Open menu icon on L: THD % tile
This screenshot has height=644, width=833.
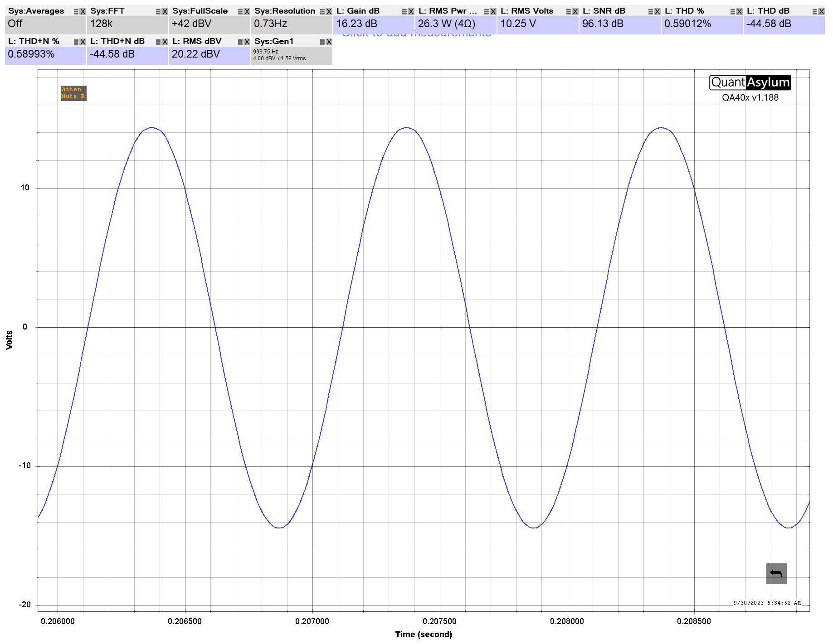(x=733, y=11)
